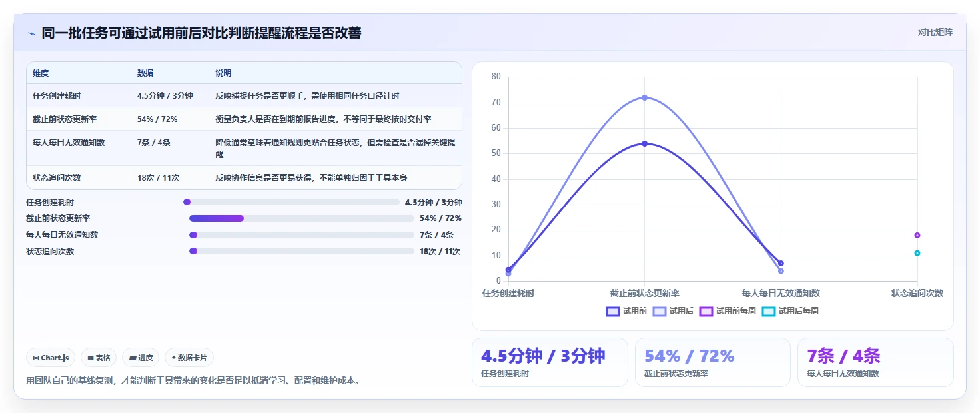Click the description starting 反映协作信息是否更易获得
The width and height of the screenshot is (980, 413).
[311, 178]
